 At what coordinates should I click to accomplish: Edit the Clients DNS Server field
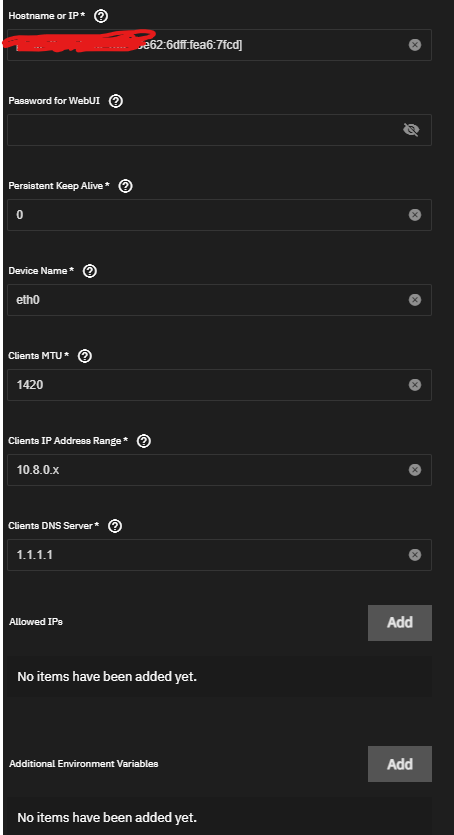point(219,555)
